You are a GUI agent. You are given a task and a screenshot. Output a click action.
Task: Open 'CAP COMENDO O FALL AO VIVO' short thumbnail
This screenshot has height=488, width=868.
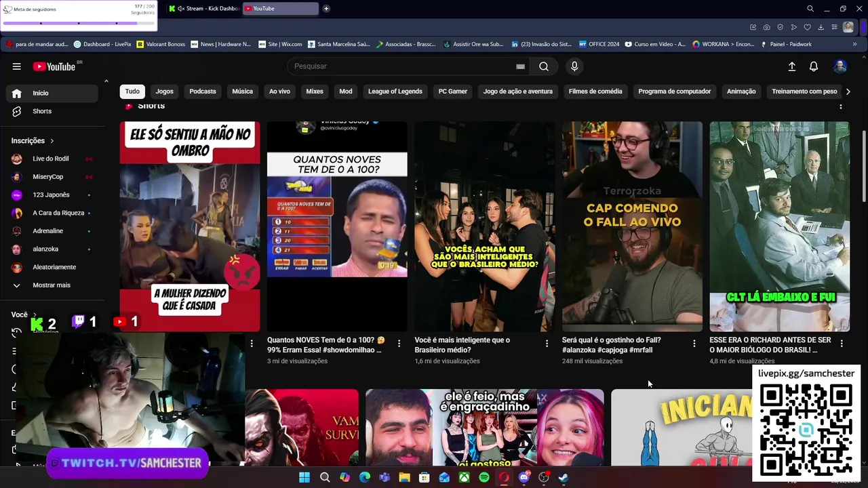(x=632, y=226)
